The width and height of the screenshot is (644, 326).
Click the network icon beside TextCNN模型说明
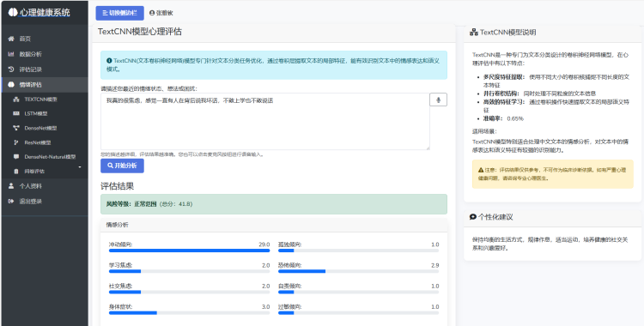tap(473, 33)
